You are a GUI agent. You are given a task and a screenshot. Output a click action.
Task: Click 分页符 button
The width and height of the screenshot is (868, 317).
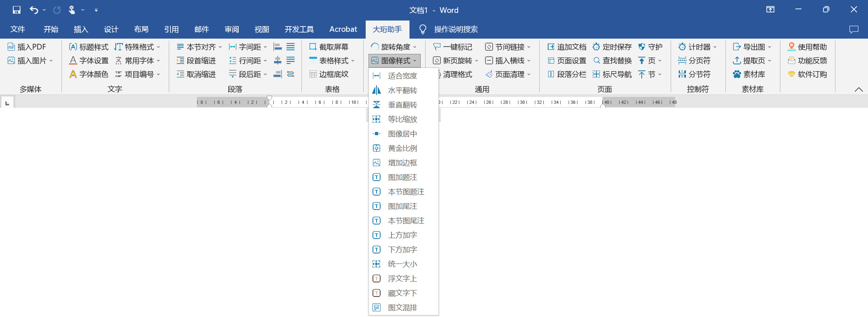694,61
